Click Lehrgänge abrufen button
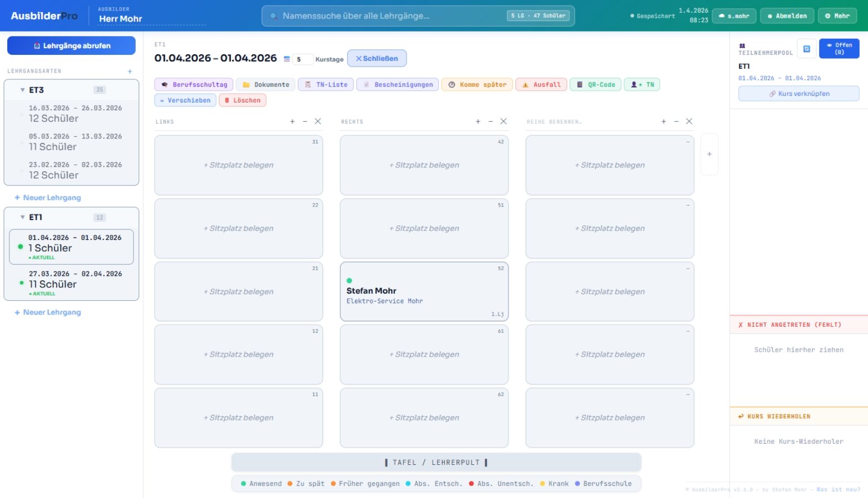The height and width of the screenshot is (498, 868). pyautogui.click(x=71, y=45)
